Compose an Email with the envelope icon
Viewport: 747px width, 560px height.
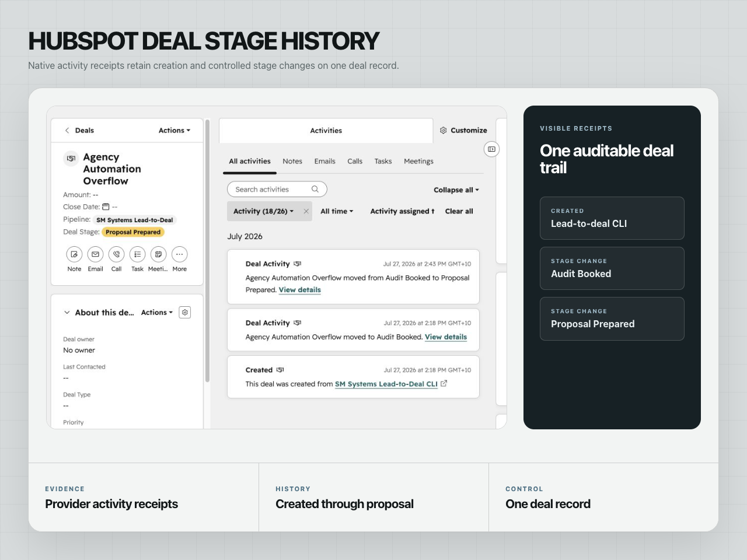(x=95, y=254)
